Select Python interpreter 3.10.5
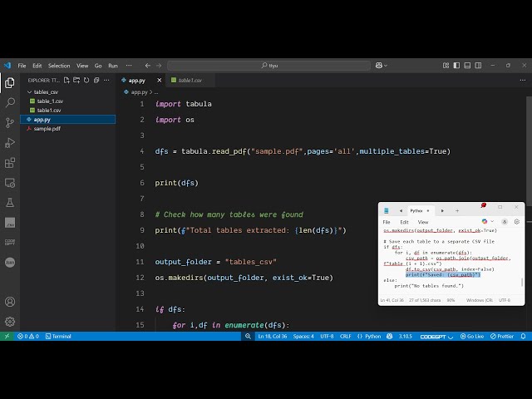532x399 pixels. pos(405,336)
